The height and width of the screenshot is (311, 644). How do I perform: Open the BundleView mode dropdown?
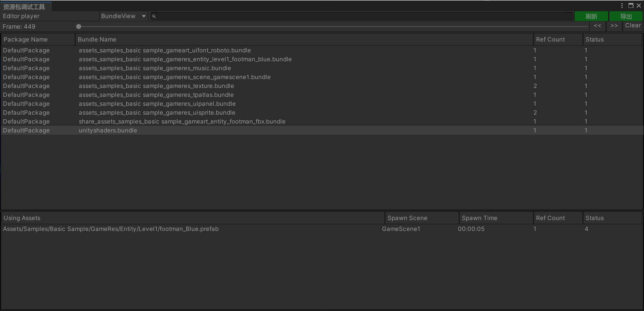pyautogui.click(x=123, y=16)
